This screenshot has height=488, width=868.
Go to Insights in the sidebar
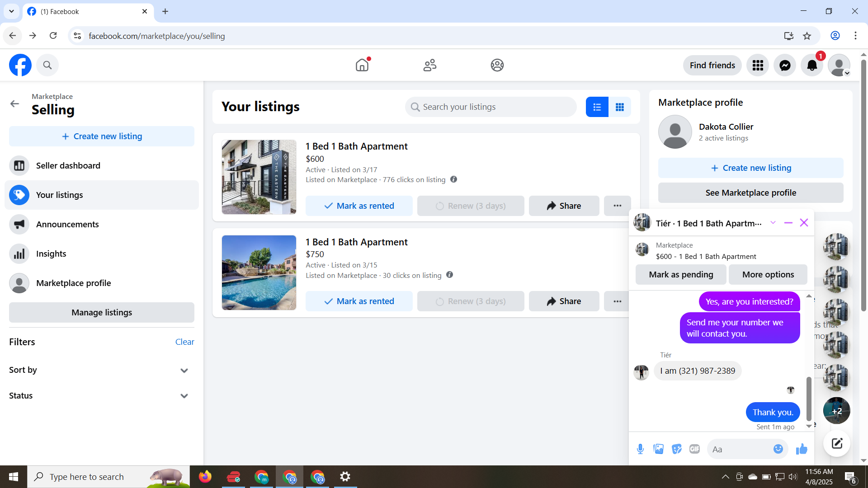[x=51, y=254]
